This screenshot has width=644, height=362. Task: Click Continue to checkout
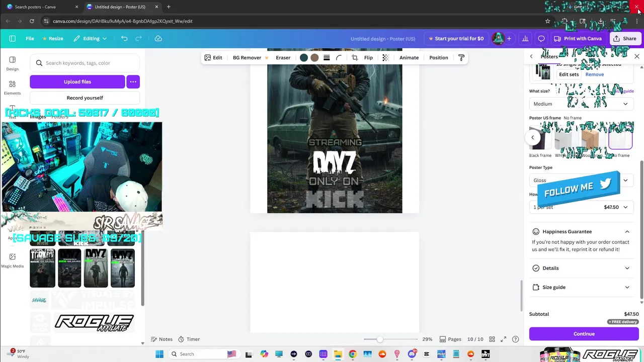click(584, 334)
